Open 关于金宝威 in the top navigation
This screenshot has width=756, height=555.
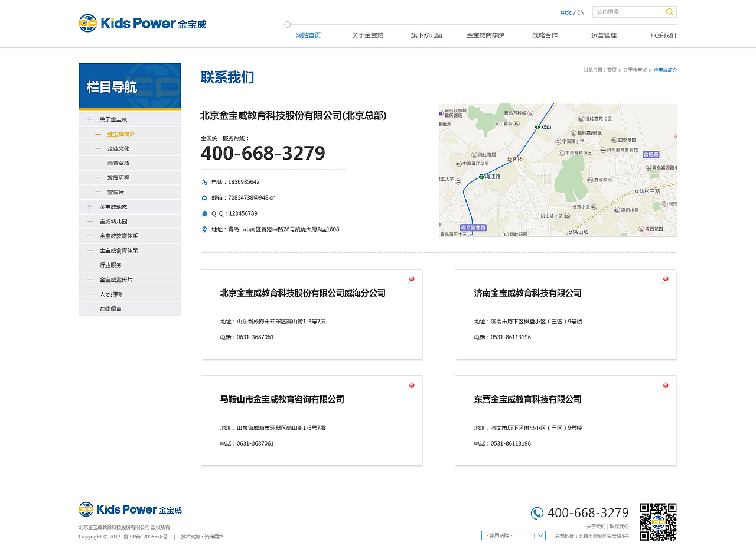coord(368,35)
